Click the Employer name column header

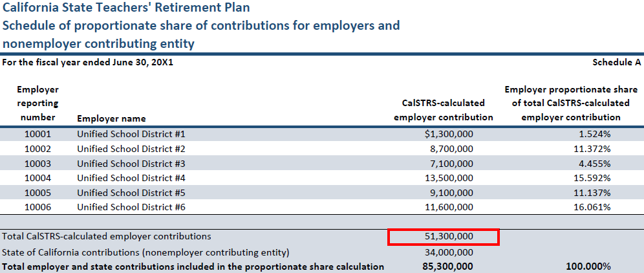pos(111,118)
